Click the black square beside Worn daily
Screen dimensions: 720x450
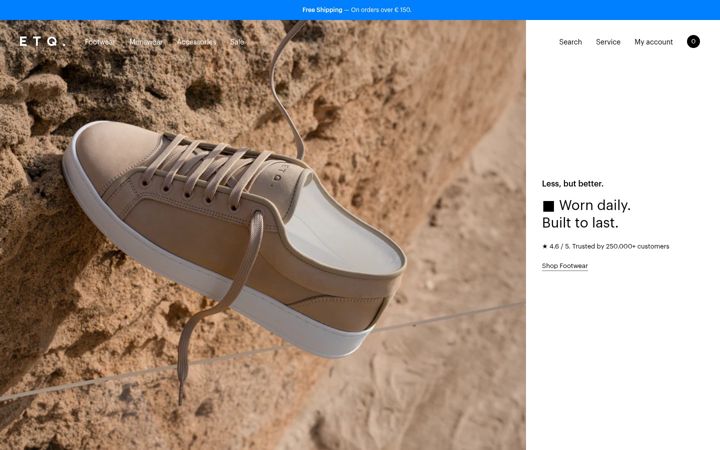click(548, 206)
